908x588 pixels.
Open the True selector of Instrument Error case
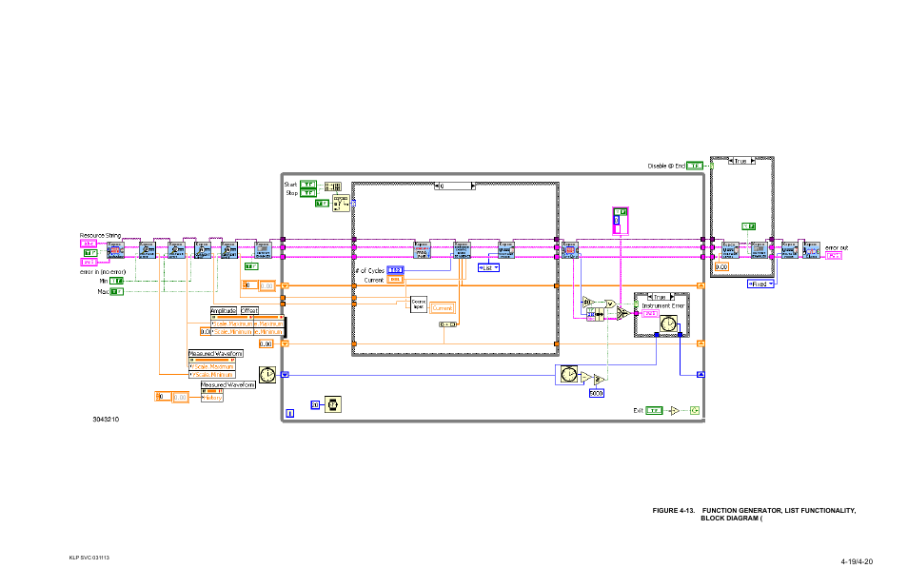click(x=661, y=297)
